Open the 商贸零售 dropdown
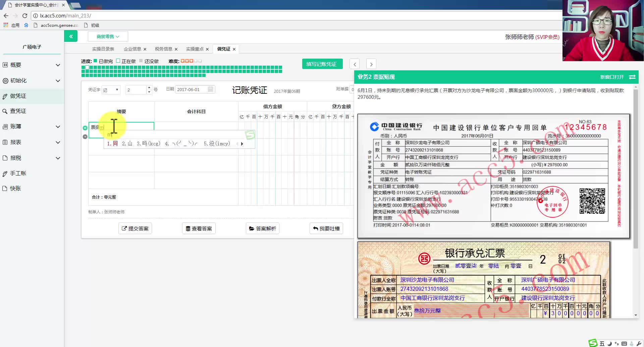Image resolution: width=644 pixels, height=347 pixels. coord(107,36)
